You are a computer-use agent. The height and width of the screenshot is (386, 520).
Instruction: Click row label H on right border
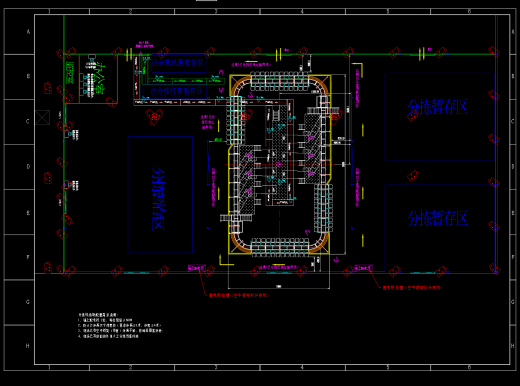[x=513, y=346]
